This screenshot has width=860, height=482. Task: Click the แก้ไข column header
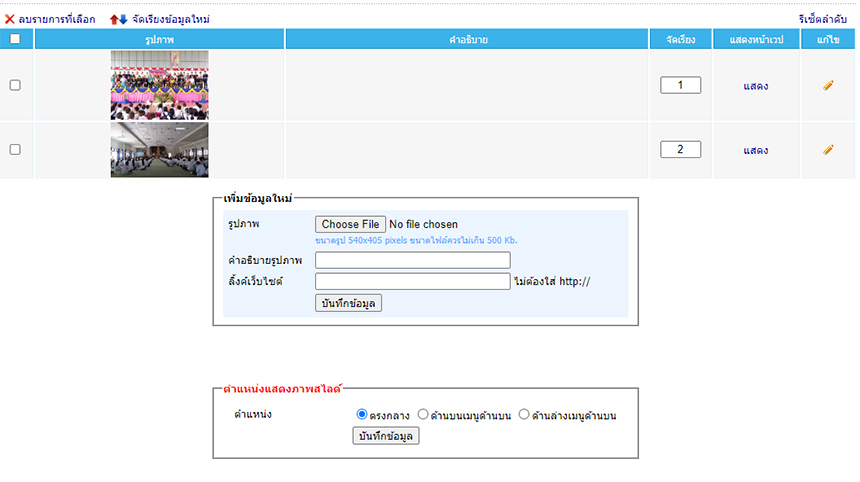point(828,39)
